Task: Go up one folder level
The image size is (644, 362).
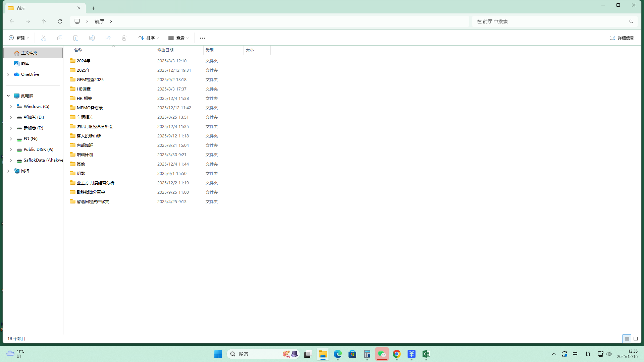Action: (44, 21)
